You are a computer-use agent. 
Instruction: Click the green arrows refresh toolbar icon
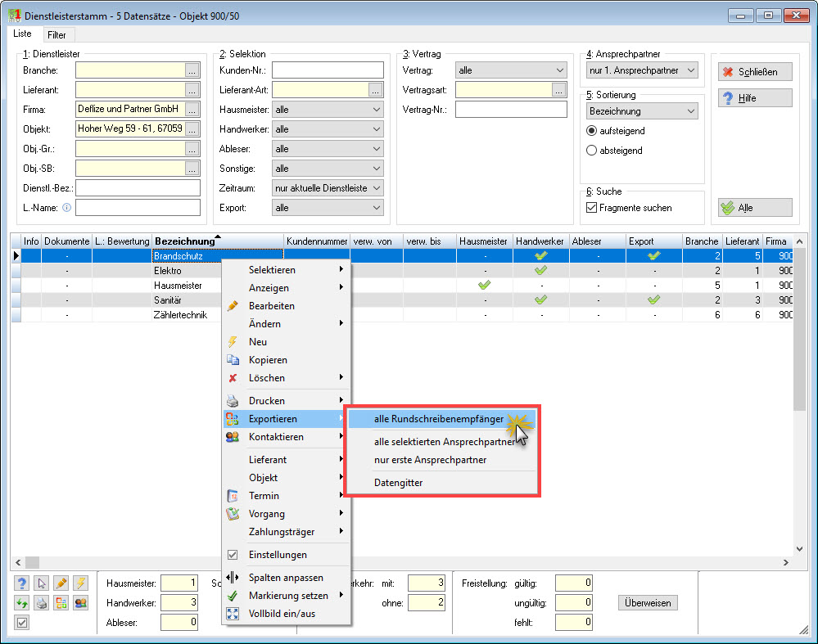click(22, 603)
